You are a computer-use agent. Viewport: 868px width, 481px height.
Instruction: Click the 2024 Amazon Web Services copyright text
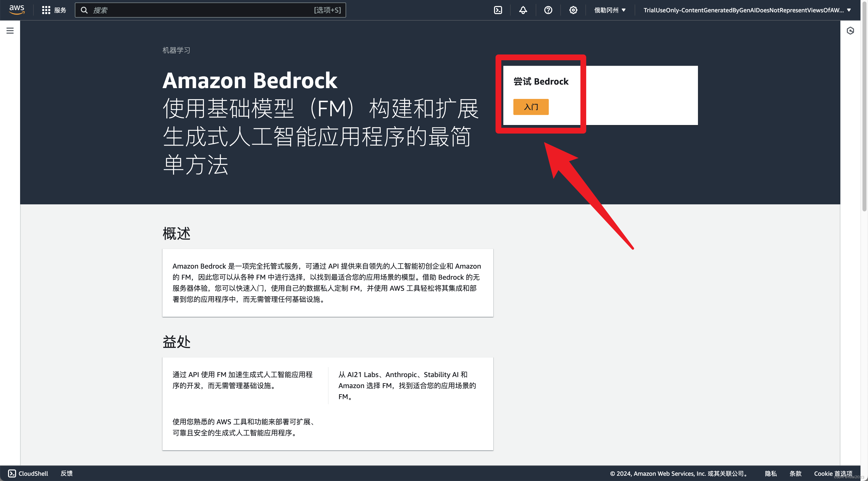[679, 473]
